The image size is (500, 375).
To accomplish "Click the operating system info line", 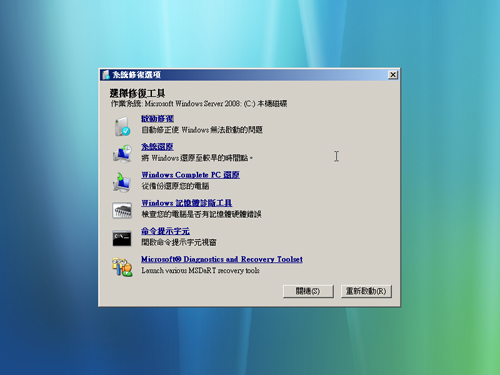I will point(199,104).
